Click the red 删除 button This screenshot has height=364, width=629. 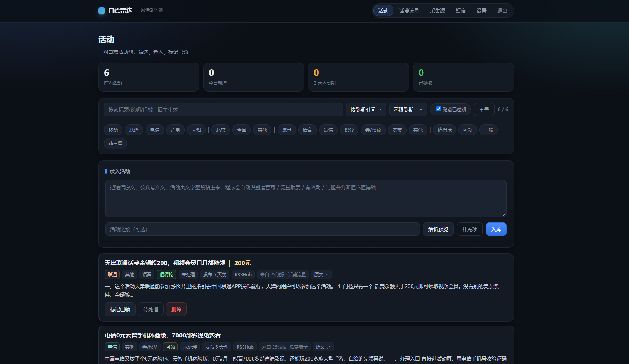176,309
